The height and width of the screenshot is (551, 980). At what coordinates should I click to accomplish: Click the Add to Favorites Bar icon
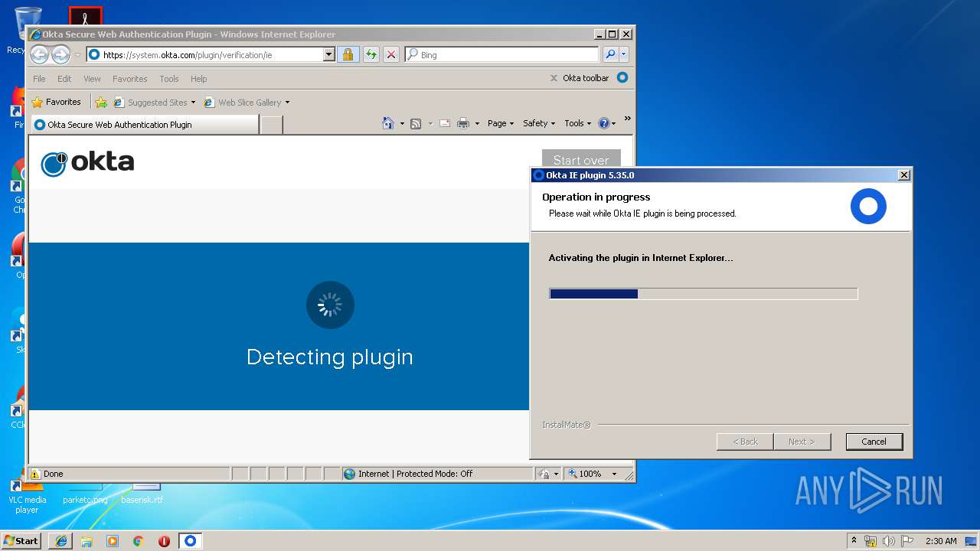pos(100,102)
